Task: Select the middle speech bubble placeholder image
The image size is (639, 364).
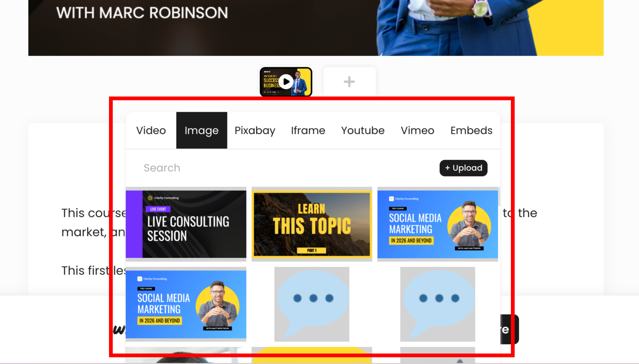Action: point(312,304)
